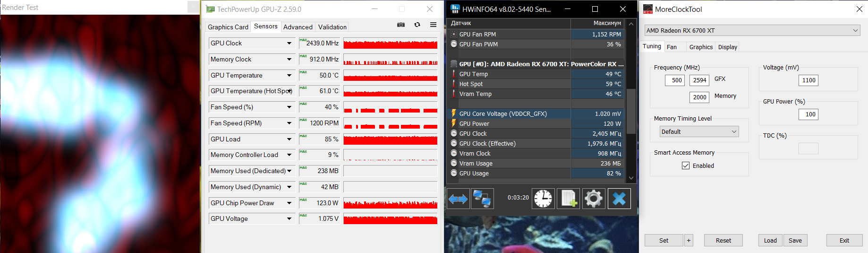
Task: Click the thermometer icon beside Hot Spot
Action: pos(454,84)
